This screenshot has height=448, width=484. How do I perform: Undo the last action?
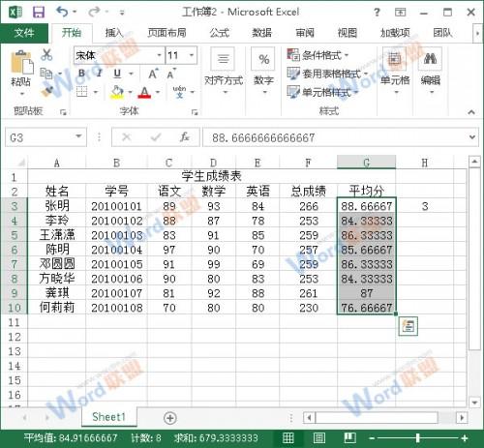click(62, 12)
